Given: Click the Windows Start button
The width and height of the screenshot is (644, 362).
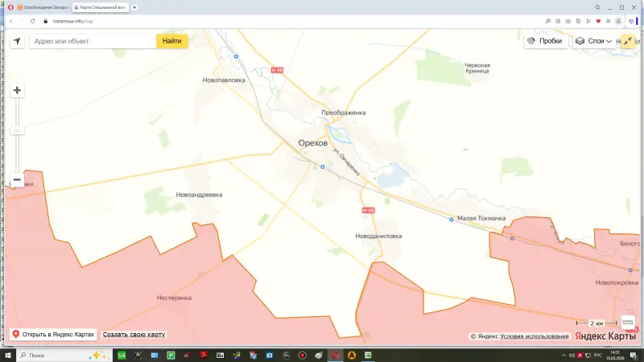Looking at the screenshot, I should (9, 355).
